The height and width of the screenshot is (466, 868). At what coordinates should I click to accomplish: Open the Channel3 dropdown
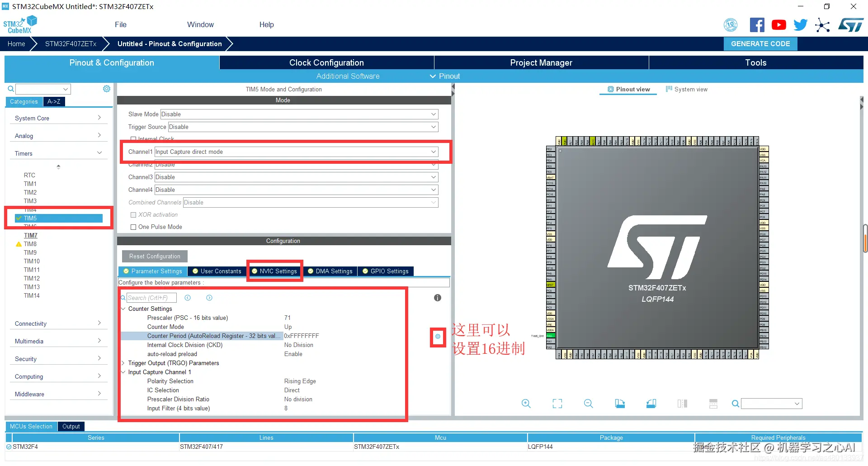296,177
